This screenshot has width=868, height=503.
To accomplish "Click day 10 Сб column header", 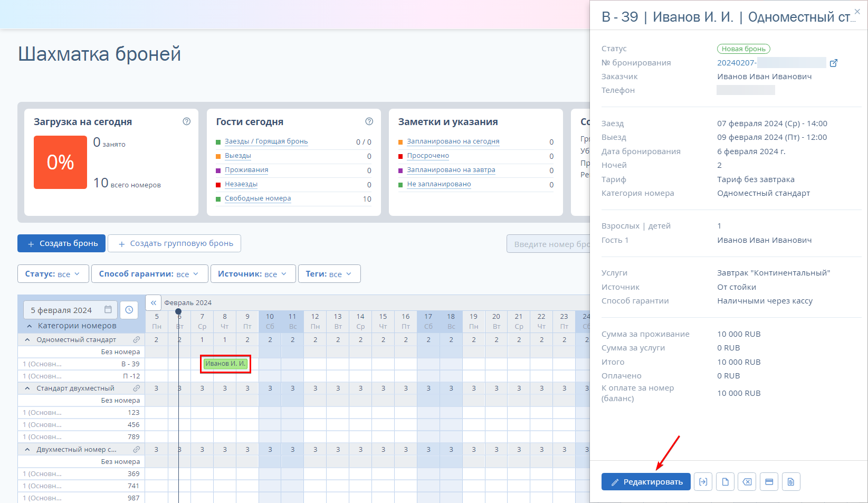I will point(270,321).
